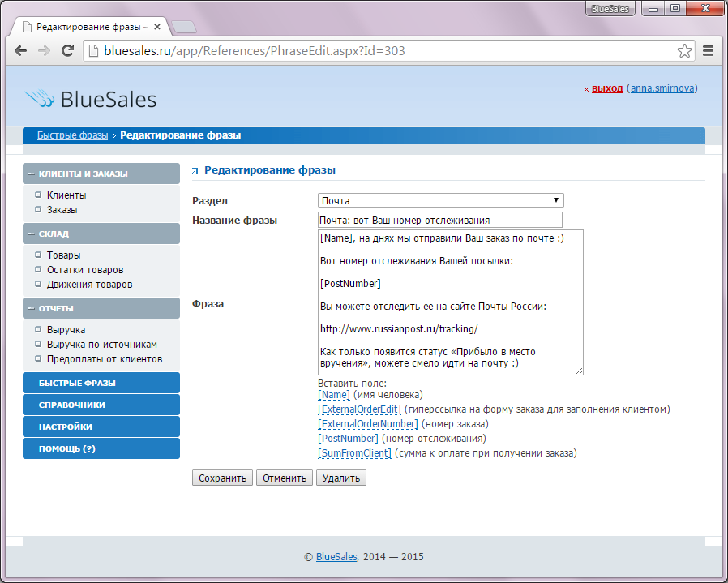
Task: Open a new browser tab
Action: [185, 27]
